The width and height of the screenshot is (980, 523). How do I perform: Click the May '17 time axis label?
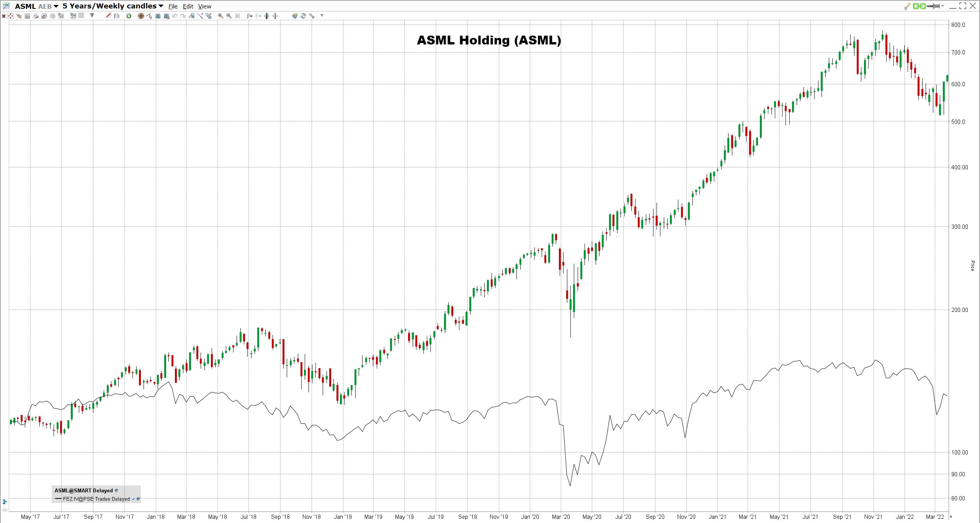click(x=30, y=517)
